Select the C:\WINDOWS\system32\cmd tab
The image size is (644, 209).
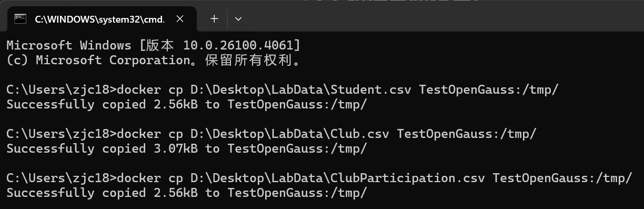coord(101,19)
